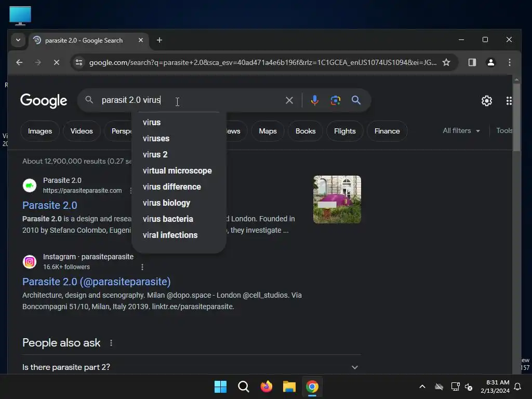The width and height of the screenshot is (532, 399).
Task: Go back to previous page
Action: coord(19,62)
